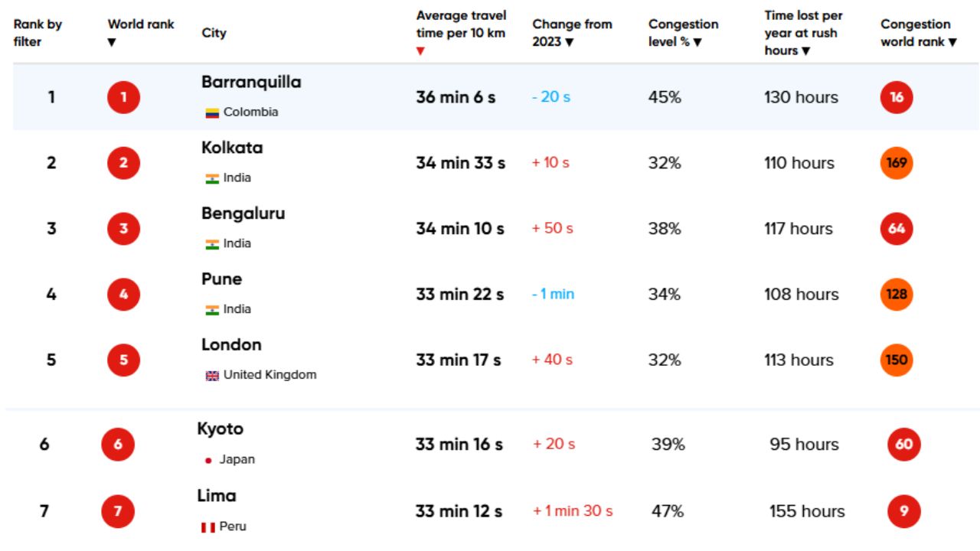This screenshot has height=551, width=980.
Task: Click Lima's congestion world rank 9 badge
Action: (903, 511)
